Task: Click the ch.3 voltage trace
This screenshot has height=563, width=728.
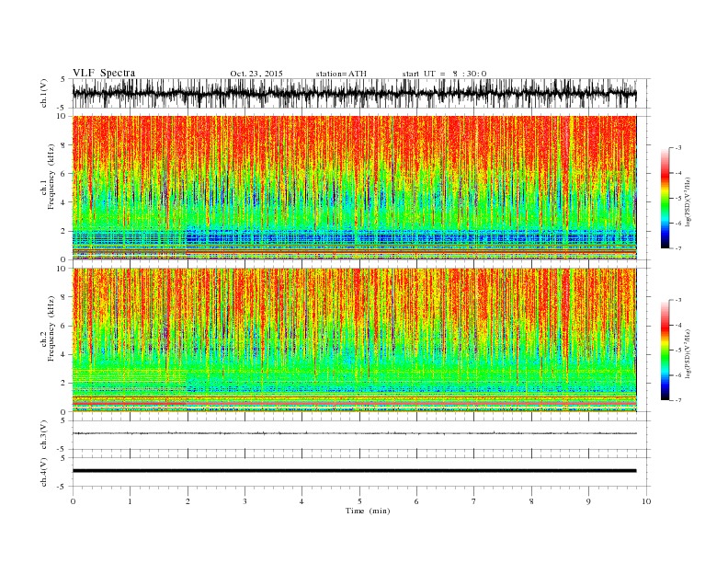Action: (354, 433)
